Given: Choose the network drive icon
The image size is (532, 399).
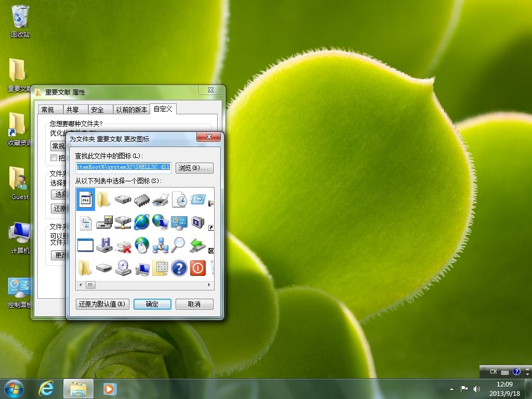Looking at the screenshot, I should click(x=123, y=222).
